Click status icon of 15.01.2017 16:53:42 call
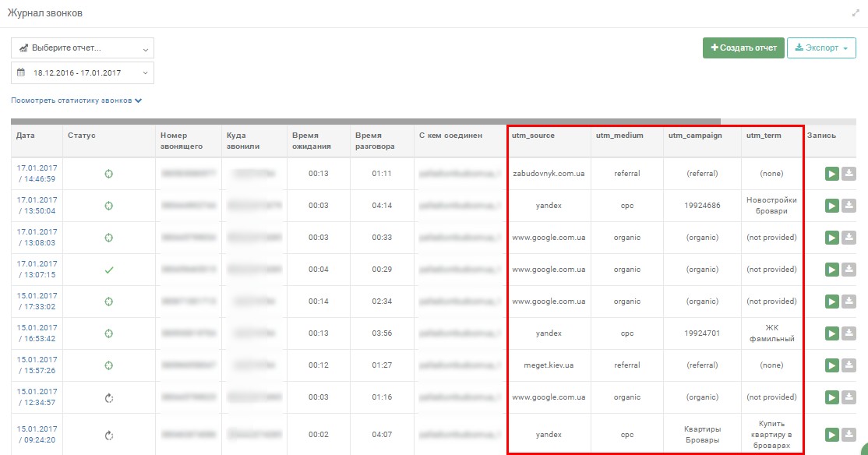The image size is (868, 455). point(109,333)
